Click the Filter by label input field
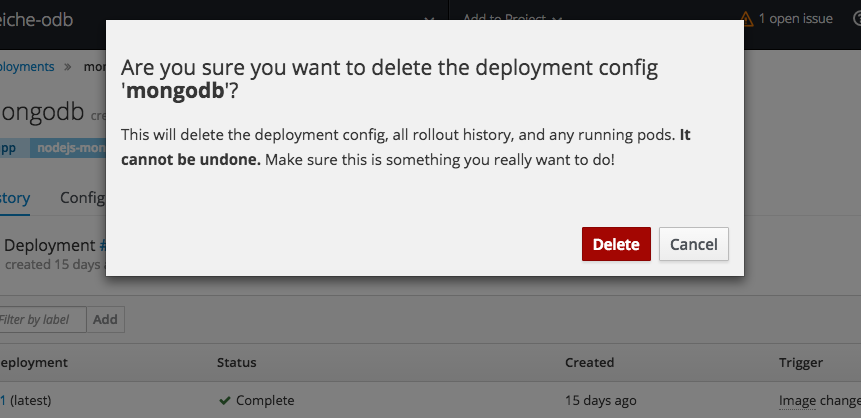 (x=42, y=320)
